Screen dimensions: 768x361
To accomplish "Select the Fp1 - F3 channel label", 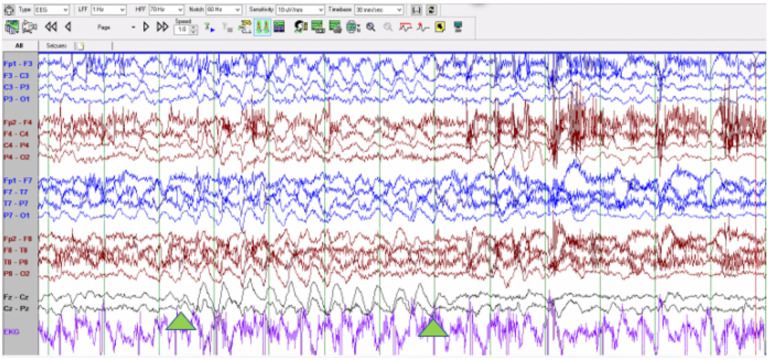I will 18,64.
